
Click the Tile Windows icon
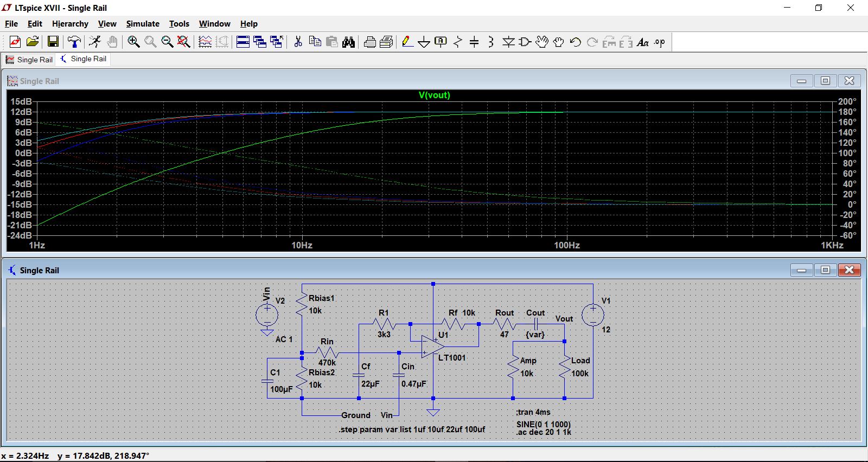coord(243,42)
